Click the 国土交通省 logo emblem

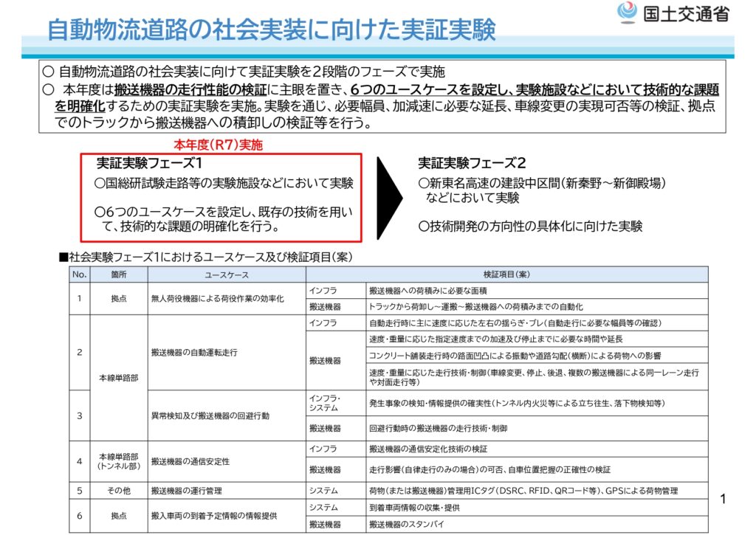[628, 13]
